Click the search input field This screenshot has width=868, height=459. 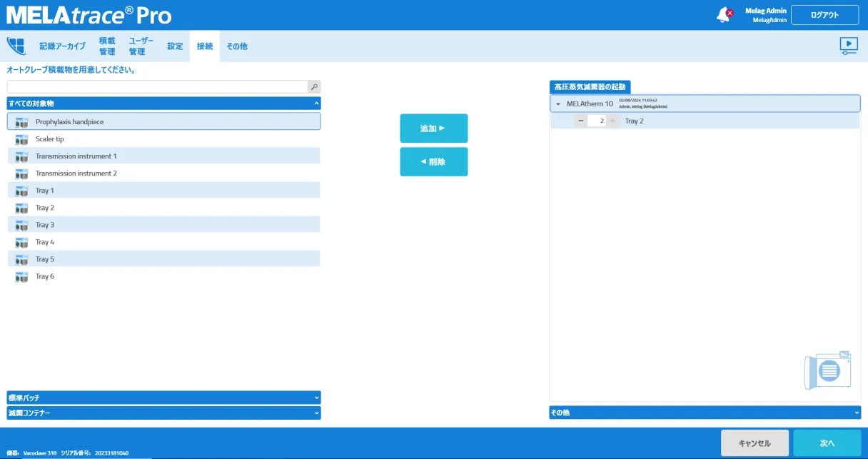point(157,86)
